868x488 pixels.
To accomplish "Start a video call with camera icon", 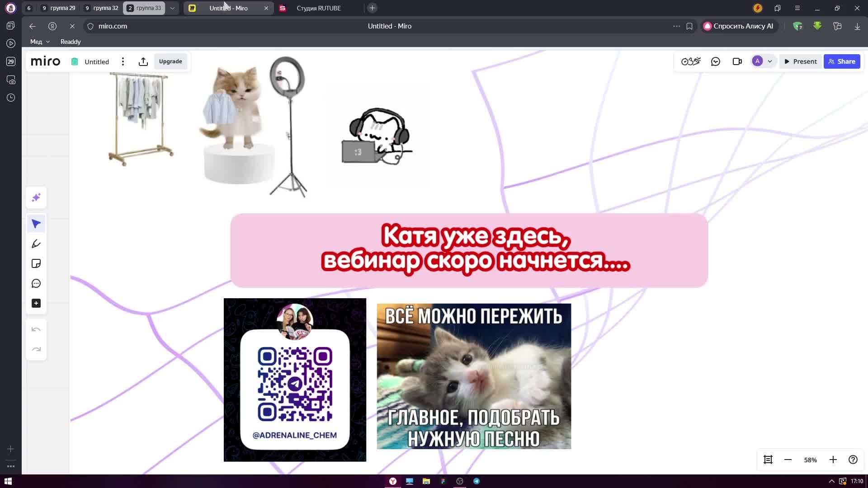I will [x=737, y=61].
